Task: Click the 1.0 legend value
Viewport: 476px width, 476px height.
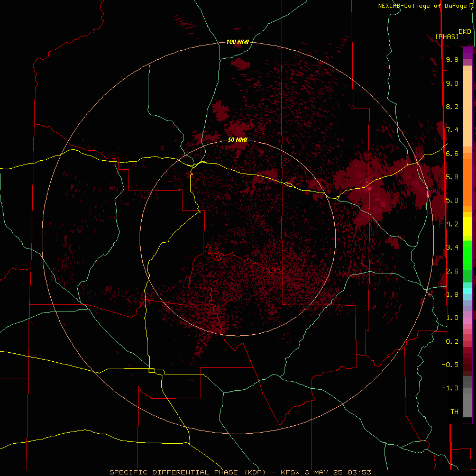Action: click(452, 318)
